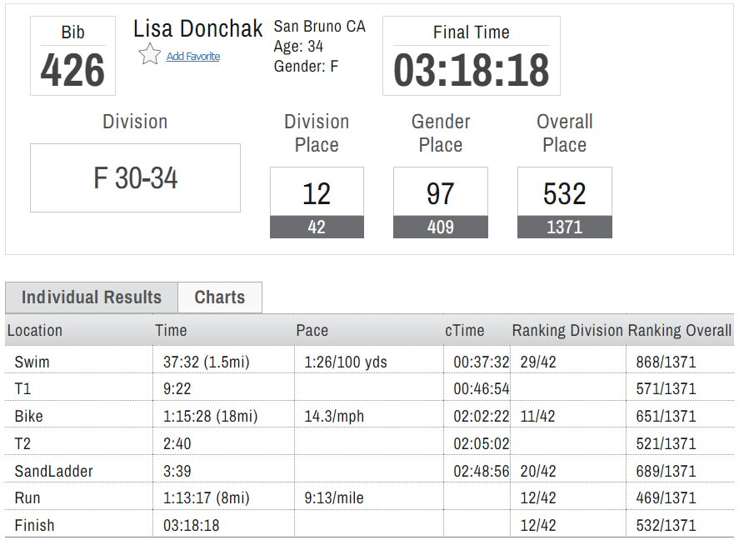Select the Individual Results tab
The image size is (739, 560).
(x=92, y=297)
